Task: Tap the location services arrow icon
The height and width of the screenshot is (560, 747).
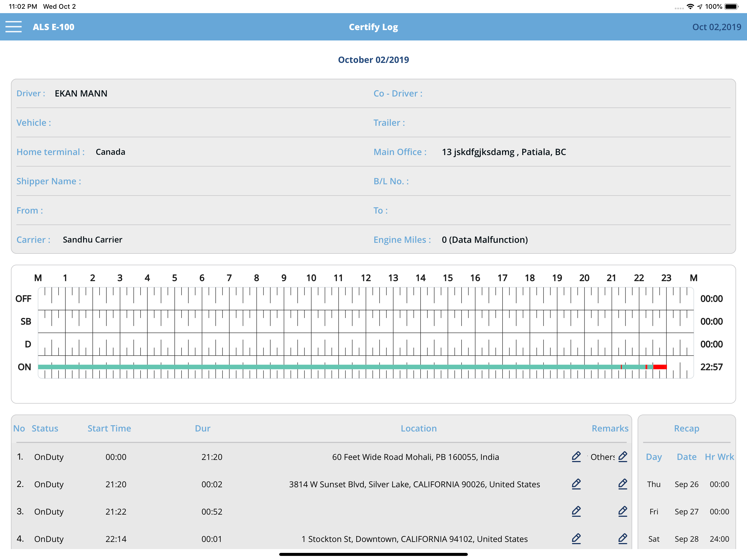Action: point(700,6)
